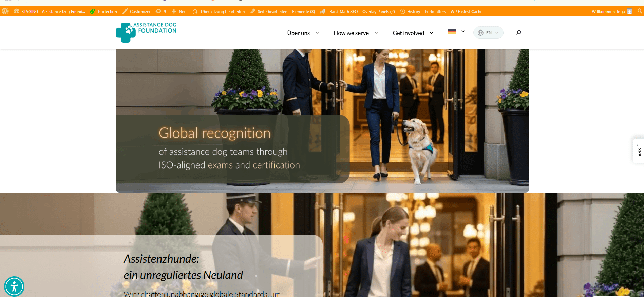Click the German flag icon
The width and height of the screenshot is (644, 297).
[452, 31]
